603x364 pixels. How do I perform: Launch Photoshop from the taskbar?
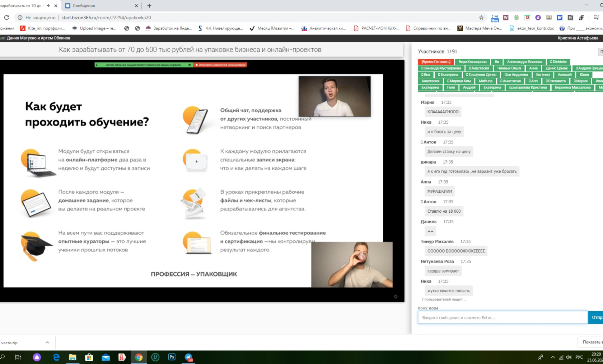pyautogui.click(x=172, y=357)
